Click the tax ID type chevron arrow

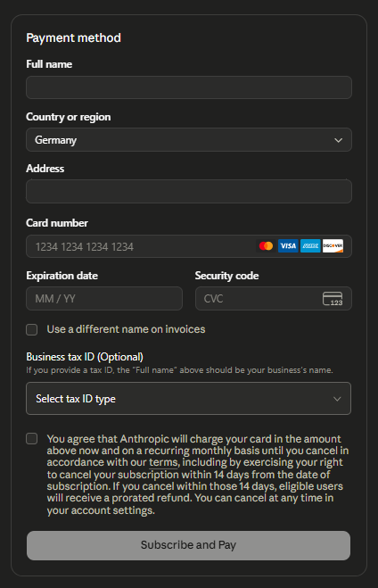click(x=337, y=399)
